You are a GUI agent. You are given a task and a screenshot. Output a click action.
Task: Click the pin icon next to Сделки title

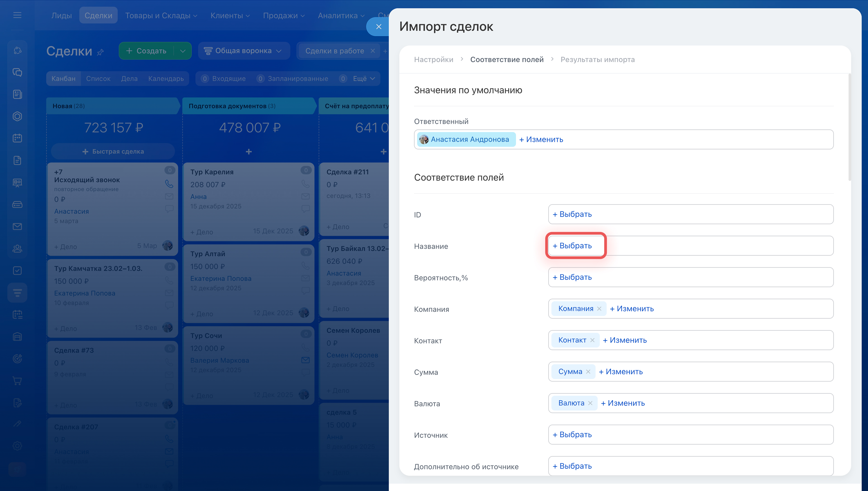[100, 52]
